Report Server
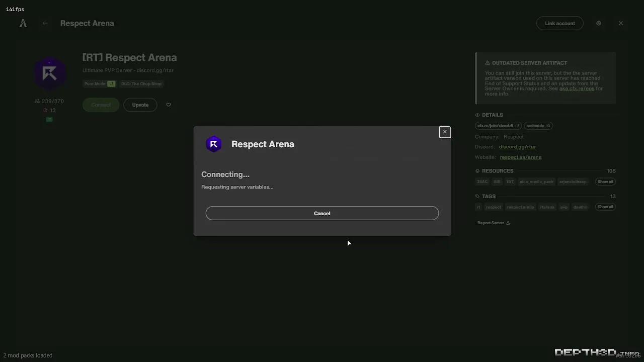The height and width of the screenshot is (362, 644). 494,223
